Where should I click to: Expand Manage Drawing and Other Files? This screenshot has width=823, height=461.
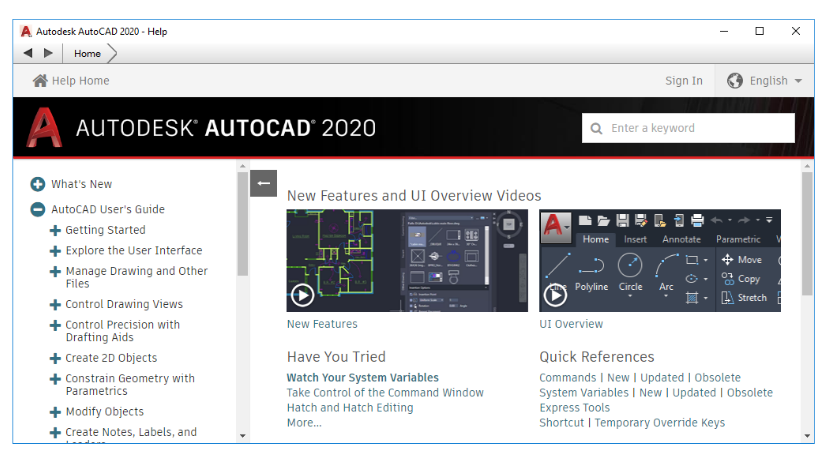click(55, 271)
